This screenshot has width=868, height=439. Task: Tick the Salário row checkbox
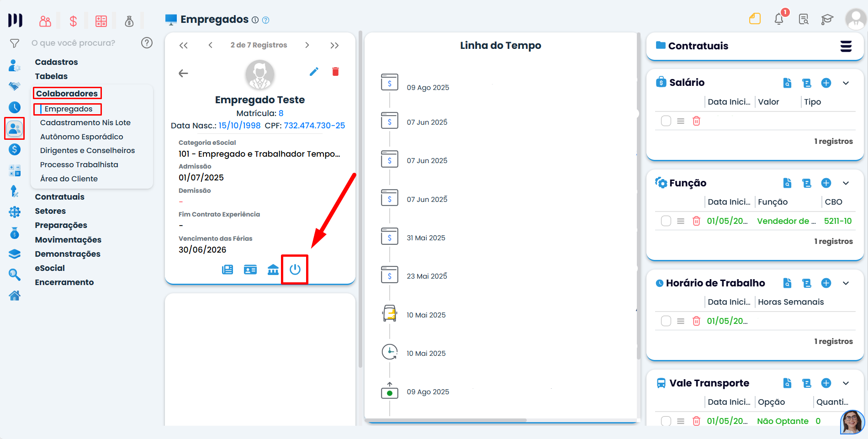point(666,121)
